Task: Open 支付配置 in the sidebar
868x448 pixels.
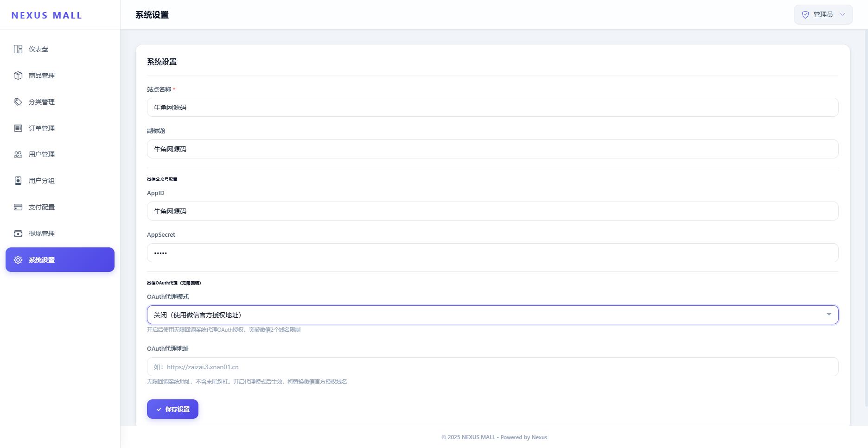Action: (x=42, y=207)
